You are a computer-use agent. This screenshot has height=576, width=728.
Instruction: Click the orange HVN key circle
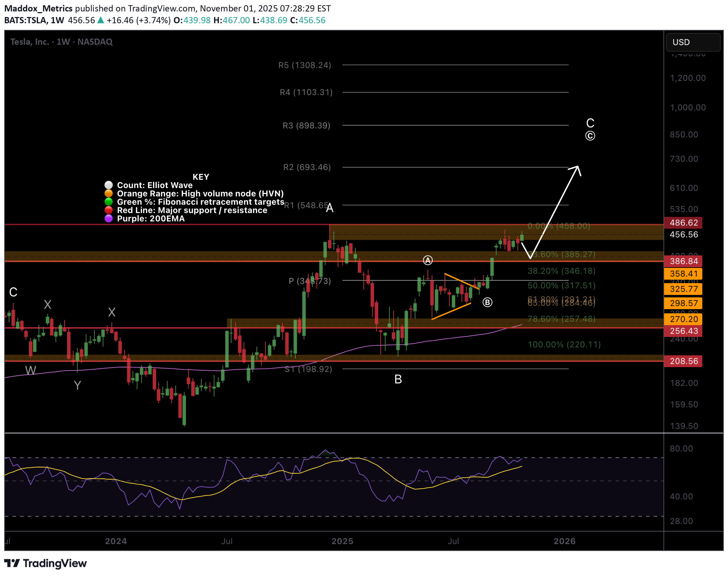[x=109, y=193]
